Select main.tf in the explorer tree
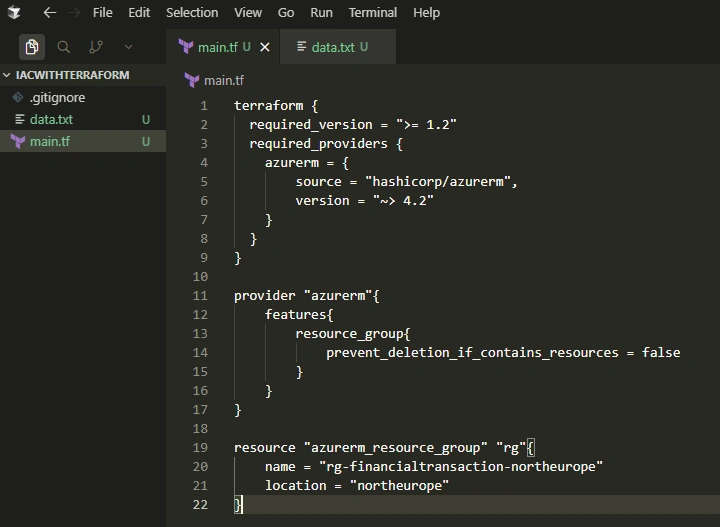The width and height of the screenshot is (720, 527). (83, 141)
